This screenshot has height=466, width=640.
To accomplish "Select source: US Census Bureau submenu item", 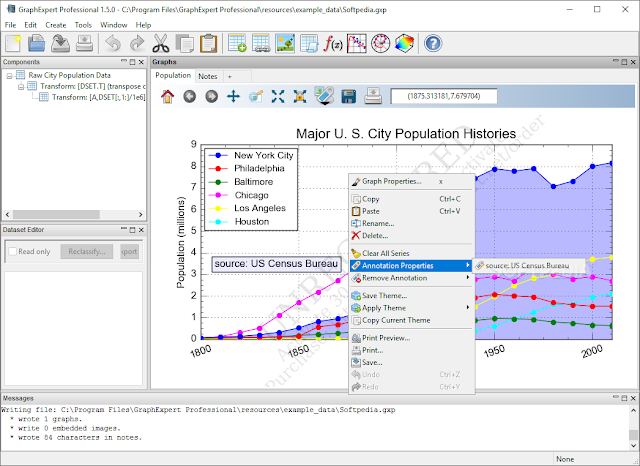I will pyautogui.click(x=529, y=266).
